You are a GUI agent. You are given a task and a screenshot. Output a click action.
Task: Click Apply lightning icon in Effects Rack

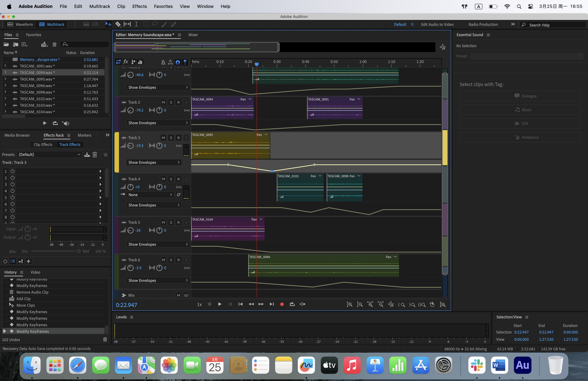tap(29, 261)
